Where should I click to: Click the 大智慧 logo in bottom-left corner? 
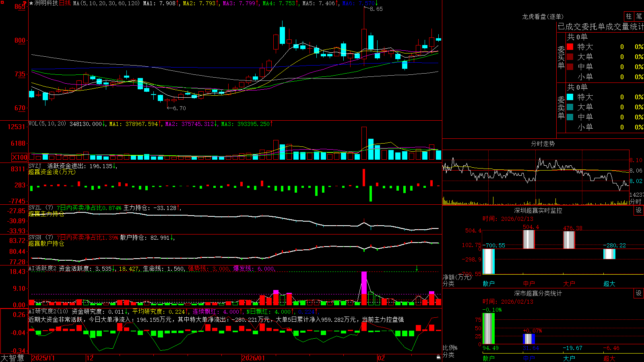pos(12,358)
